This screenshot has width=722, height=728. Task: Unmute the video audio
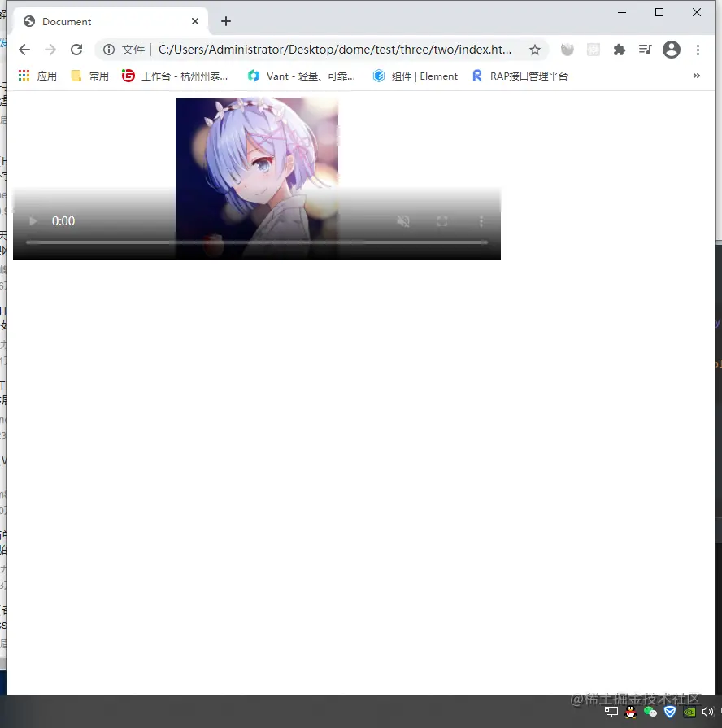click(403, 220)
